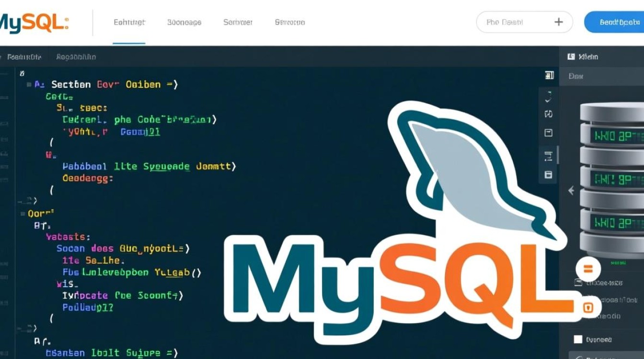
Task: Switch to the Features tab in top navigation
Action: [x=128, y=22]
